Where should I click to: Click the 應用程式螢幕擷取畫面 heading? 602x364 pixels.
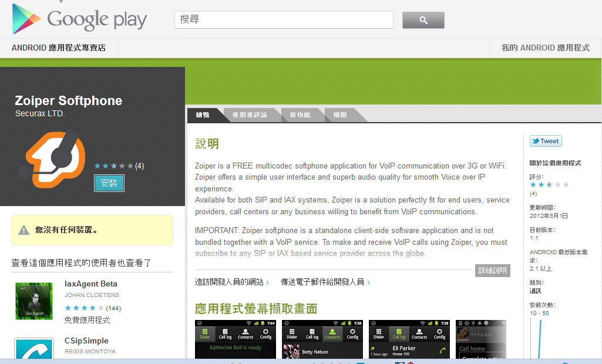[x=256, y=309]
